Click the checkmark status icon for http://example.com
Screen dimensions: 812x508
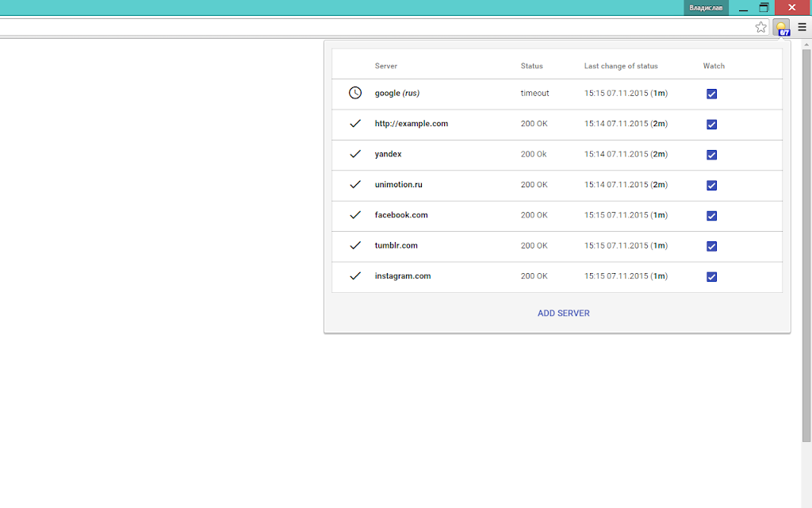(x=355, y=123)
